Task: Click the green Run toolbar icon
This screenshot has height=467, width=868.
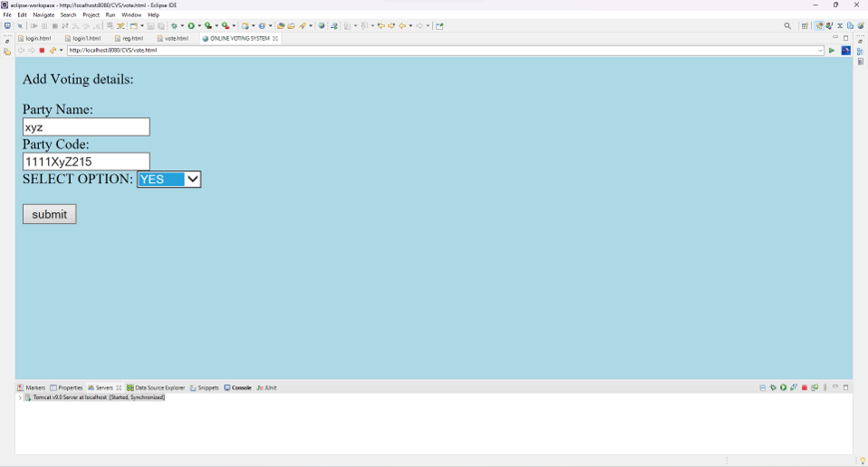Action: pos(191,25)
